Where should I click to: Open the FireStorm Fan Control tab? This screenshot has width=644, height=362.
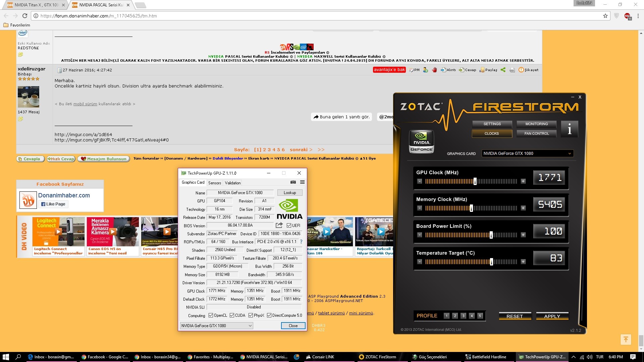(536, 133)
